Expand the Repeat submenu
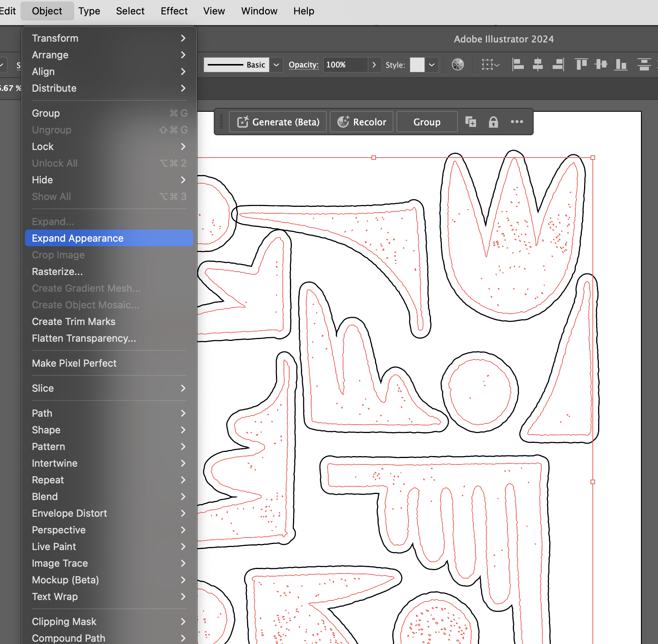The width and height of the screenshot is (658, 644). pos(109,480)
